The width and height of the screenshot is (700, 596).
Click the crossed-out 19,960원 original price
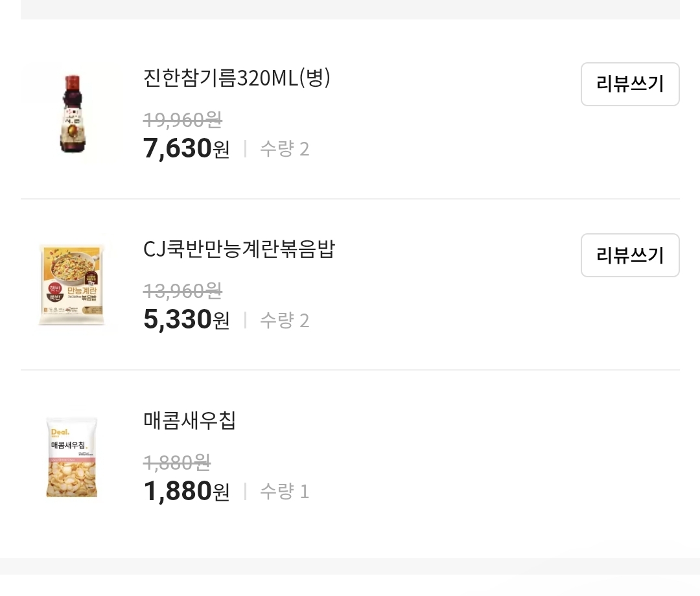tap(182, 120)
